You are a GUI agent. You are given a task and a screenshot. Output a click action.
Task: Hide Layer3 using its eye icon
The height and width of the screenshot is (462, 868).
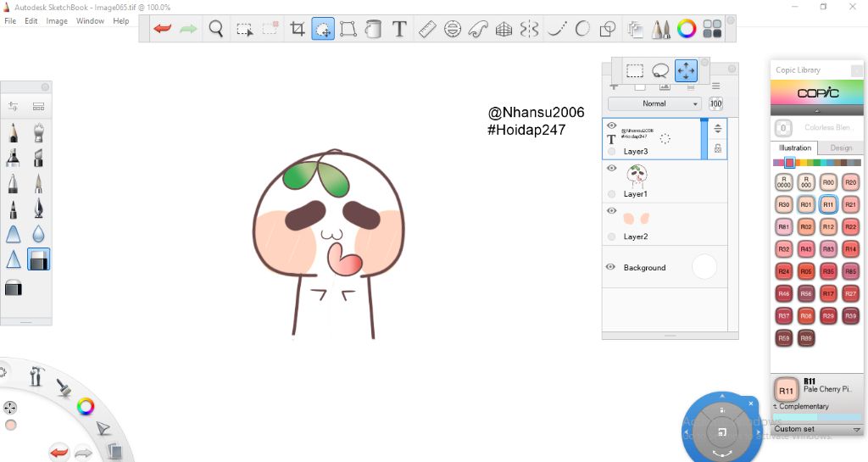tap(612, 125)
